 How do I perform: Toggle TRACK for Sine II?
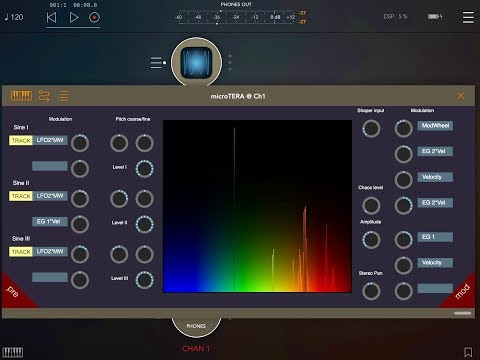click(x=21, y=196)
